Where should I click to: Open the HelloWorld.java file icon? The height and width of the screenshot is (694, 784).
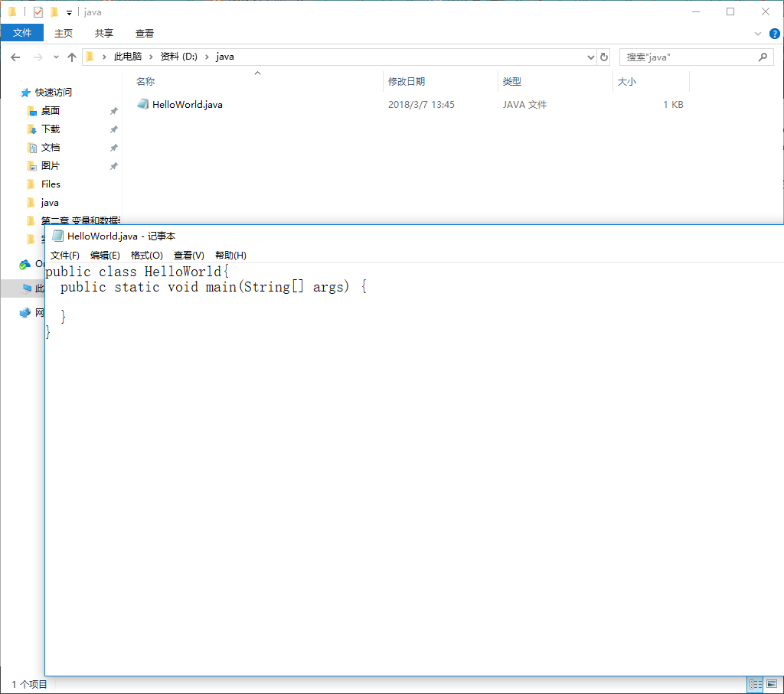pyautogui.click(x=142, y=104)
